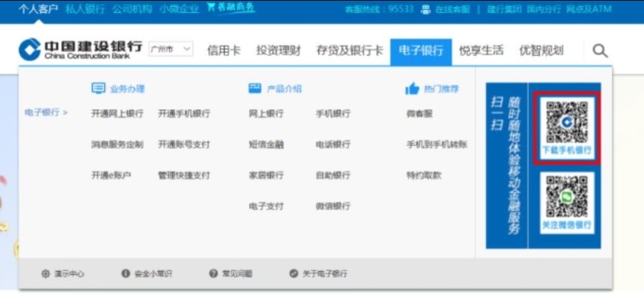Open 微信银行 under 产品介绍
644x299 pixels.
tap(333, 206)
